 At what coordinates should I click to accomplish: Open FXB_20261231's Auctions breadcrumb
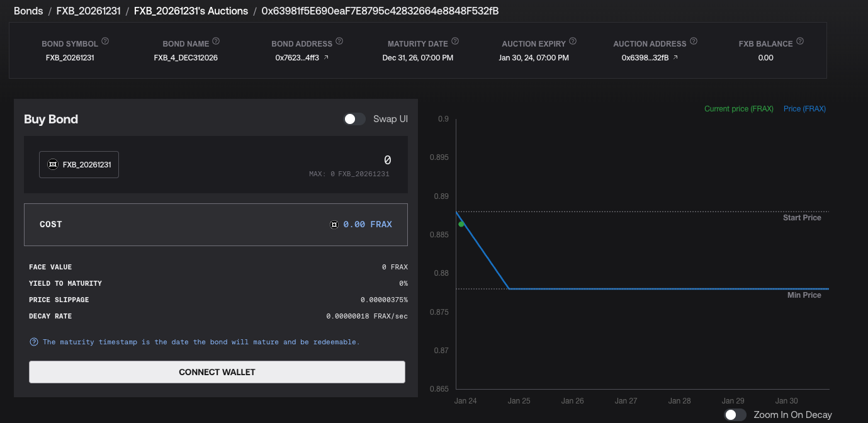point(191,11)
